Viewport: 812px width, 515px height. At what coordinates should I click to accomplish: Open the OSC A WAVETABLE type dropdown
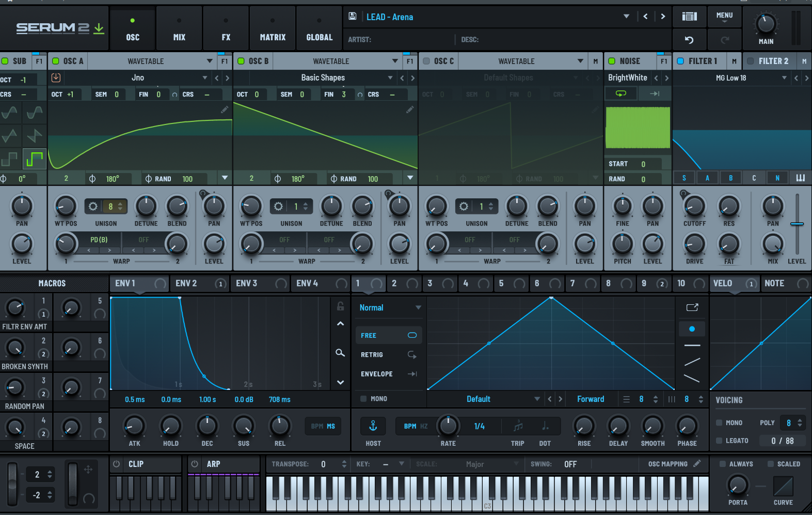[210, 61]
